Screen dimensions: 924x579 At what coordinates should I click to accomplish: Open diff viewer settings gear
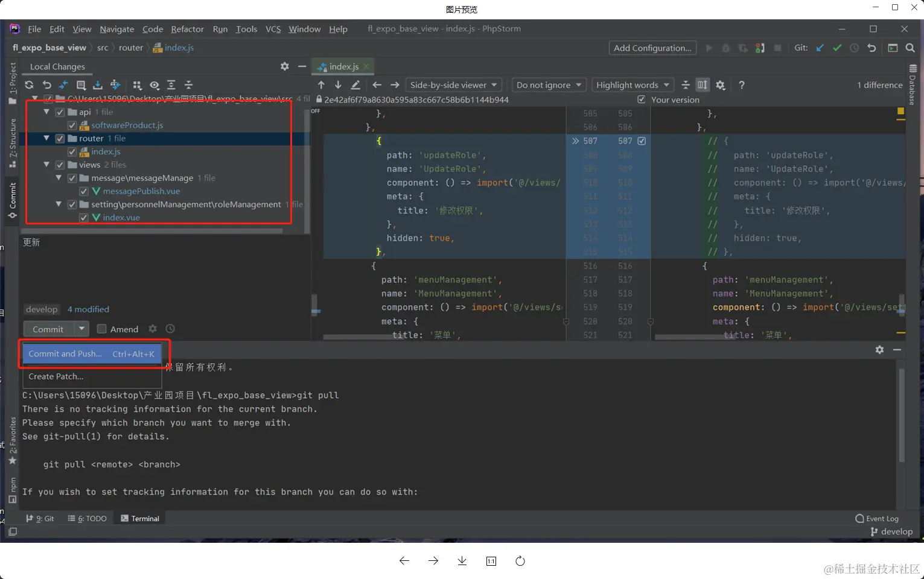(x=721, y=85)
